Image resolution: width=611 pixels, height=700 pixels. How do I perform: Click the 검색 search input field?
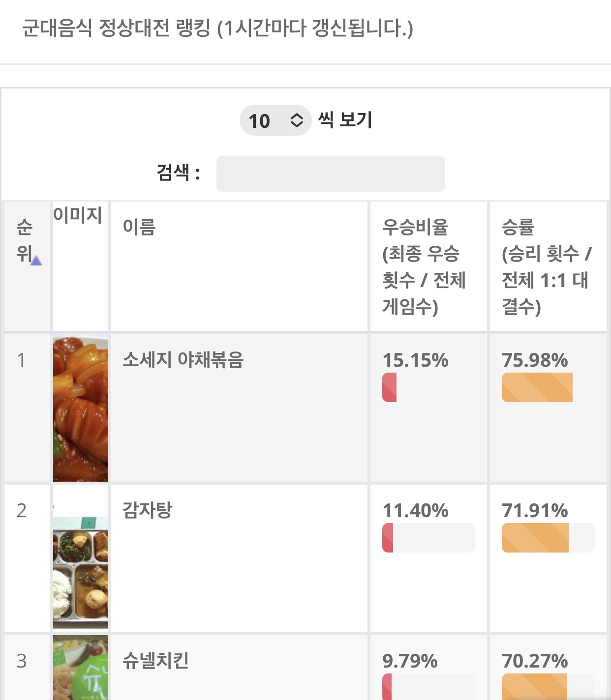point(331,174)
